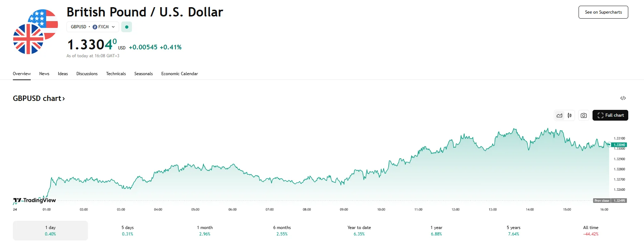The height and width of the screenshot is (243, 644).
Task: Click the green market status indicator
Action: 127,27
